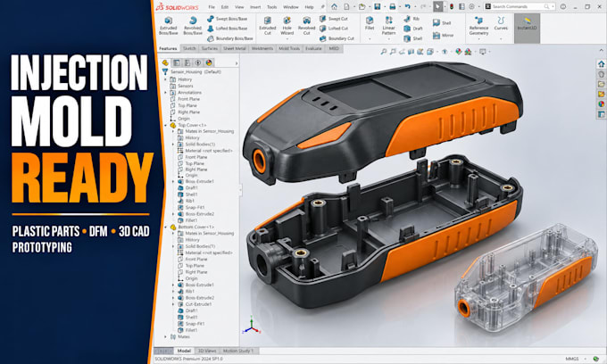607x364 pixels.
Task: Open Reference Geometry tool
Action: (x=478, y=26)
